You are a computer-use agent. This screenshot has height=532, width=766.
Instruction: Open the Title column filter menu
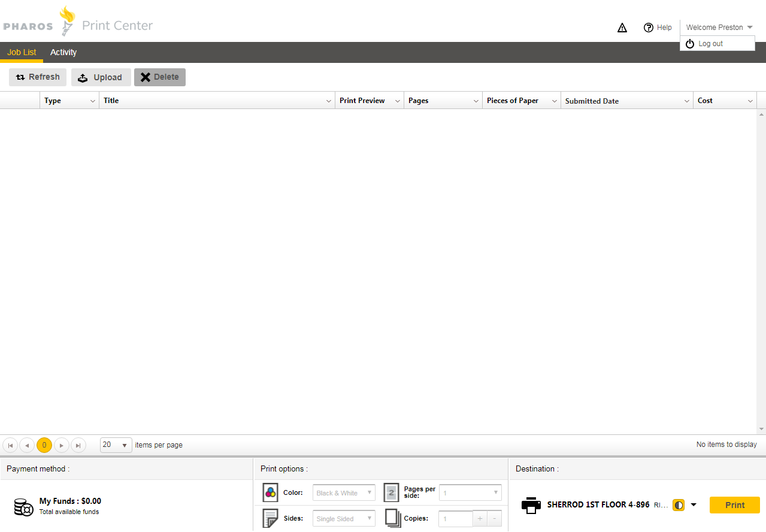(x=328, y=101)
